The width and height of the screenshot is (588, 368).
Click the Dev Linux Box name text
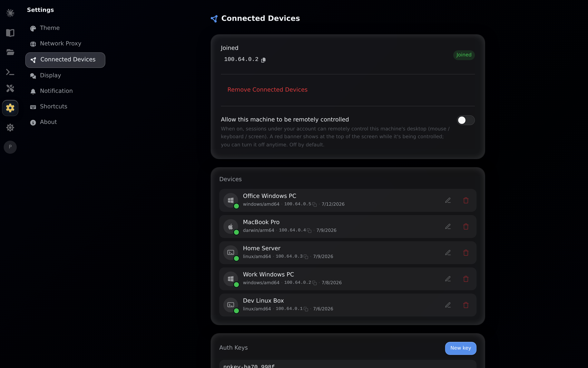tap(263, 301)
